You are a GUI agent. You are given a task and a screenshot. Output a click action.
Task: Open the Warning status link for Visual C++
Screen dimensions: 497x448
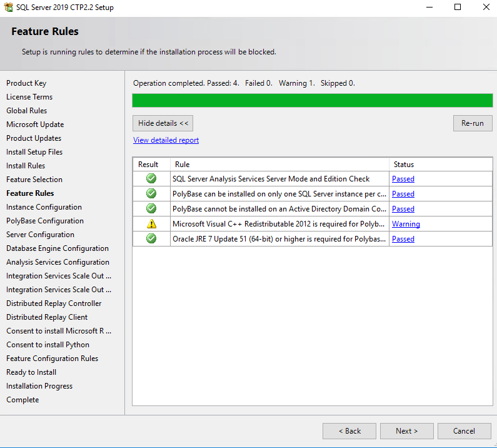(406, 224)
